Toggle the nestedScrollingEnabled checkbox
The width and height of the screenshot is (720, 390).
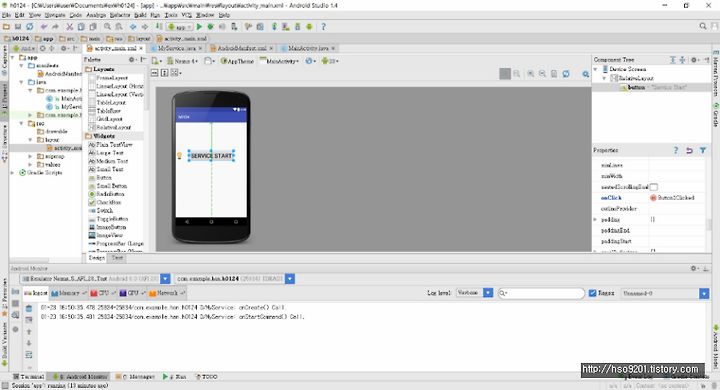coord(653,187)
